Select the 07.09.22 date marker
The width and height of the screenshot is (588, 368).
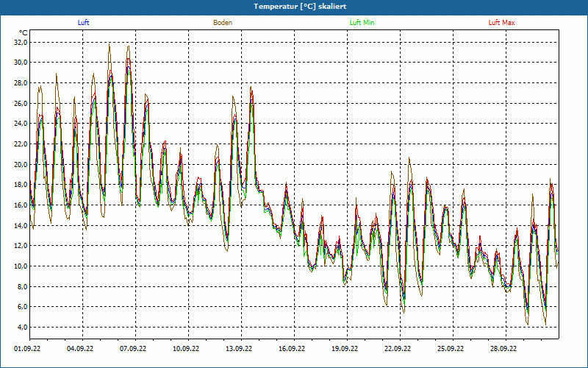(x=133, y=350)
